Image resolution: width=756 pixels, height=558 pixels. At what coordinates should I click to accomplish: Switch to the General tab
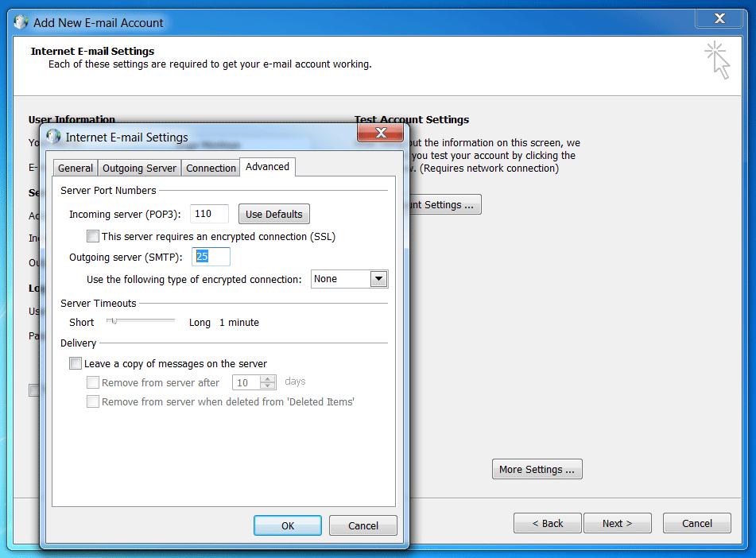[x=76, y=168]
